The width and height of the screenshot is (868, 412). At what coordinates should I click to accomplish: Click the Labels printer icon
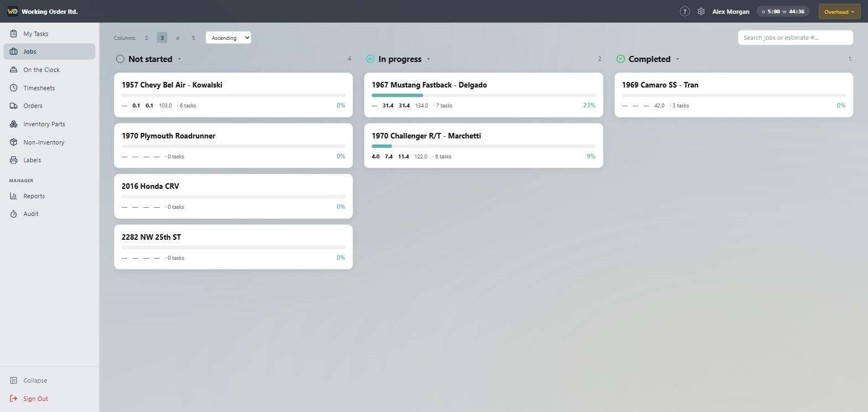point(13,160)
